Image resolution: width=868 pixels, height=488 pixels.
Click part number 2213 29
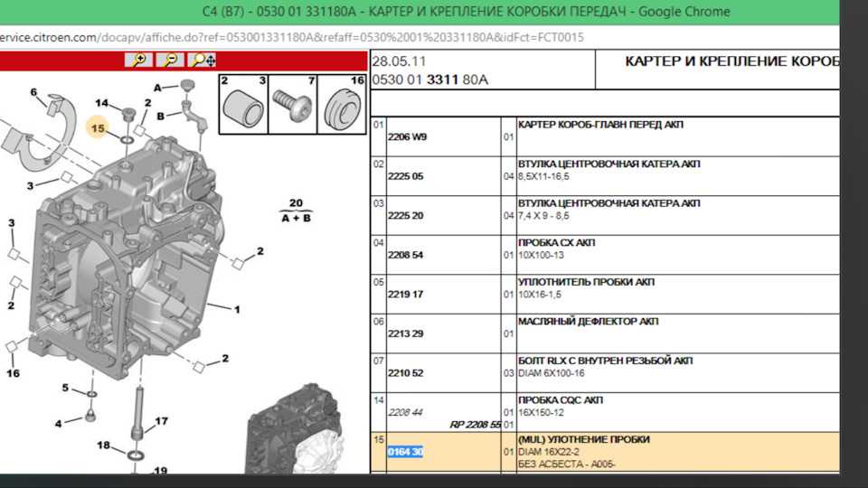pyautogui.click(x=405, y=333)
